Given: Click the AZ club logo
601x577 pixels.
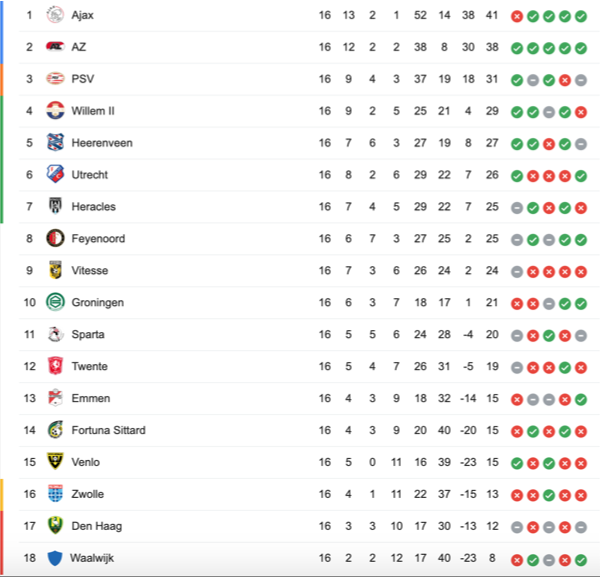Looking at the screenshot, I should [55, 47].
